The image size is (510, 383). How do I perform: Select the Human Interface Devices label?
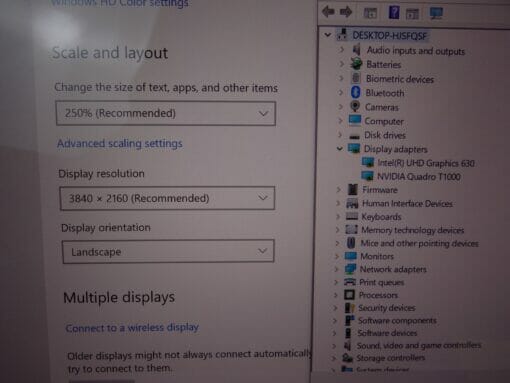click(407, 203)
